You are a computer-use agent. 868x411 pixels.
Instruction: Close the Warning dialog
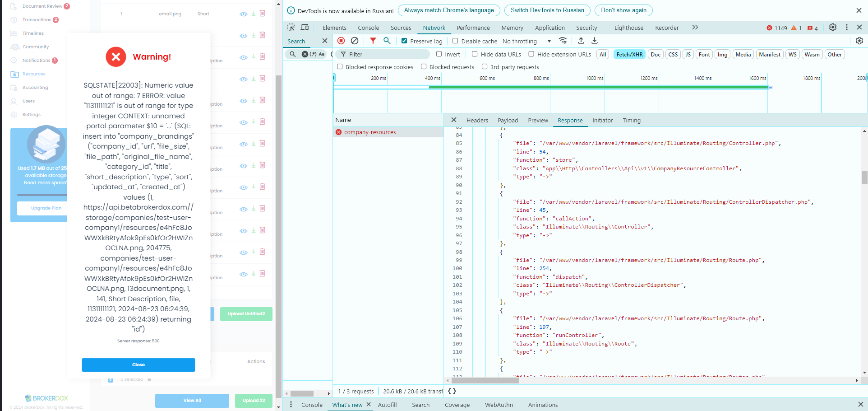tap(139, 365)
